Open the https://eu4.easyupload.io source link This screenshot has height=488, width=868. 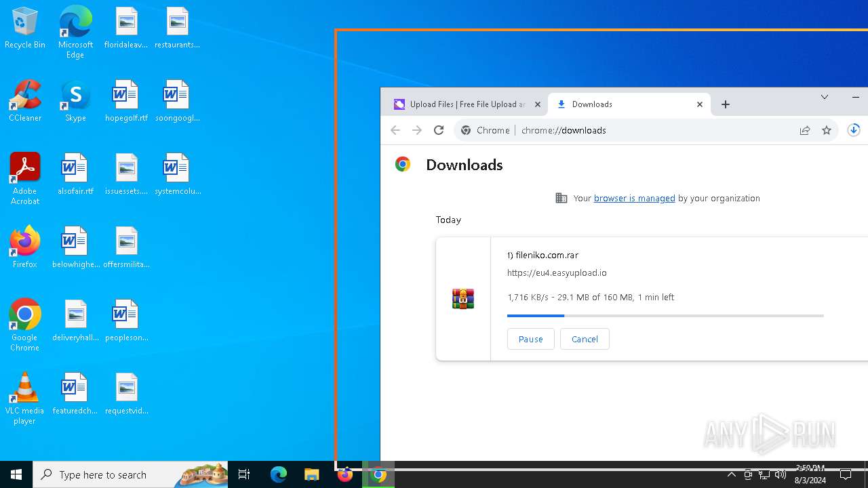[x=557, y=272]
